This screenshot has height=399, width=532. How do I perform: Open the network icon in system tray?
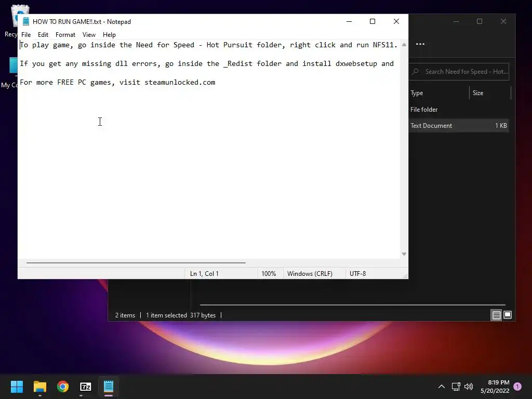point(456,387)
